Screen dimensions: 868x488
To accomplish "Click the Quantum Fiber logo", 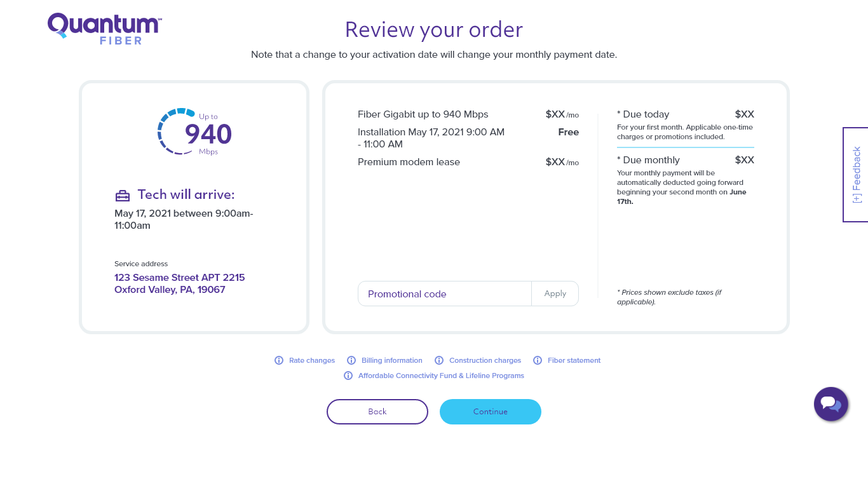I will click(105, 29).
